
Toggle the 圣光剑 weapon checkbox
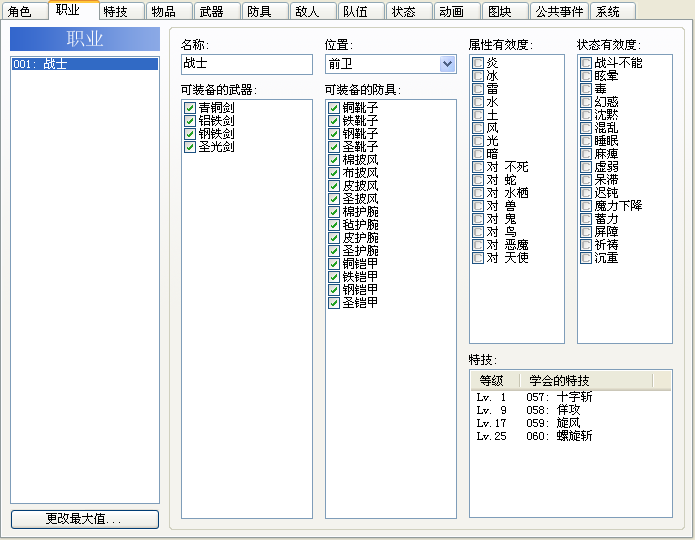[x=190, y=147]
